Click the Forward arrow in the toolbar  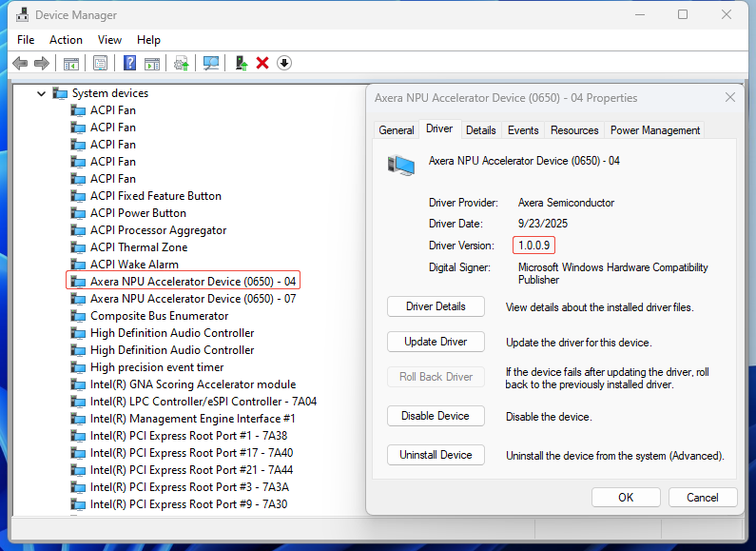coord(41,63)
